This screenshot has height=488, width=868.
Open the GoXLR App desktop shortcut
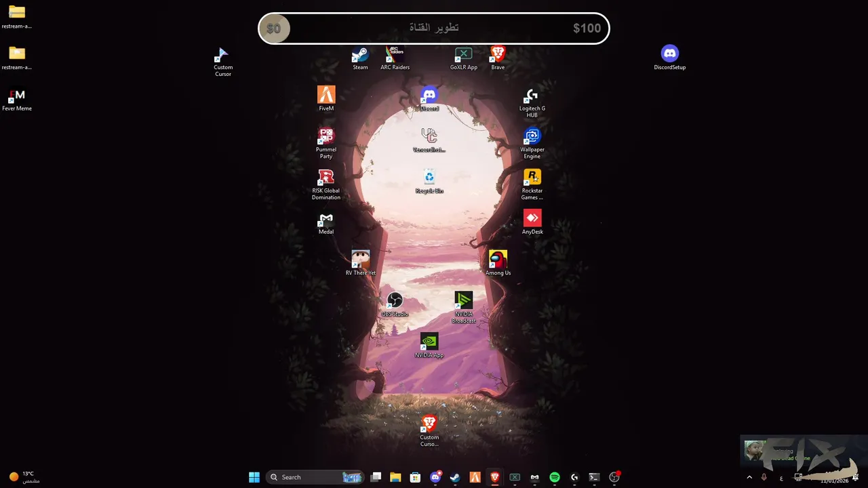coord(464,58)
